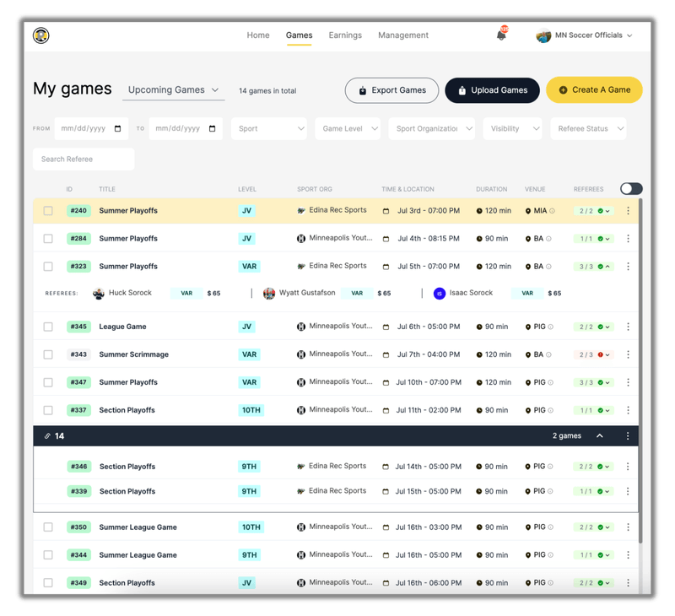Image resolution: width=675 pixels, height=616 pixels.
Task: Click the three-dot menu on row #240
Action: (x=628, y=211)
